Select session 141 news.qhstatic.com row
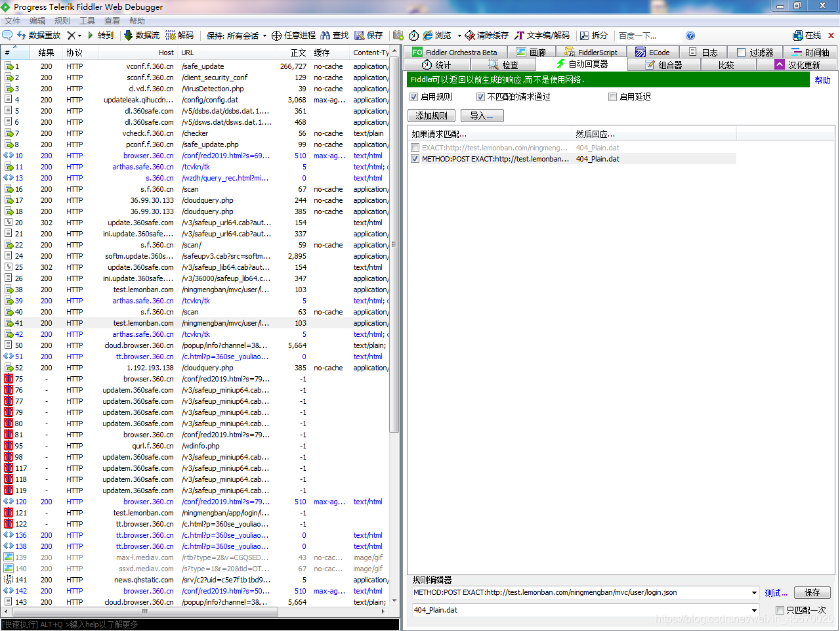Viewport: 840px width, 631px height. [196, 580]
